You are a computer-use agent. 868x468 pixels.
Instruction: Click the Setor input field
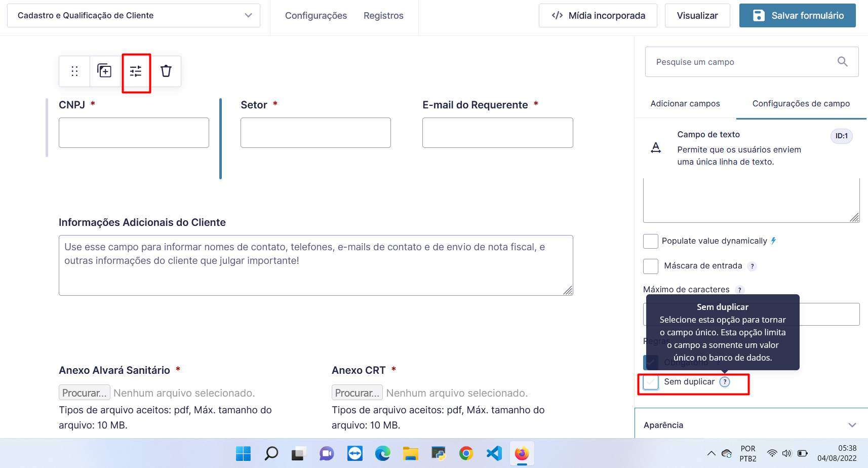click(315, 133)
